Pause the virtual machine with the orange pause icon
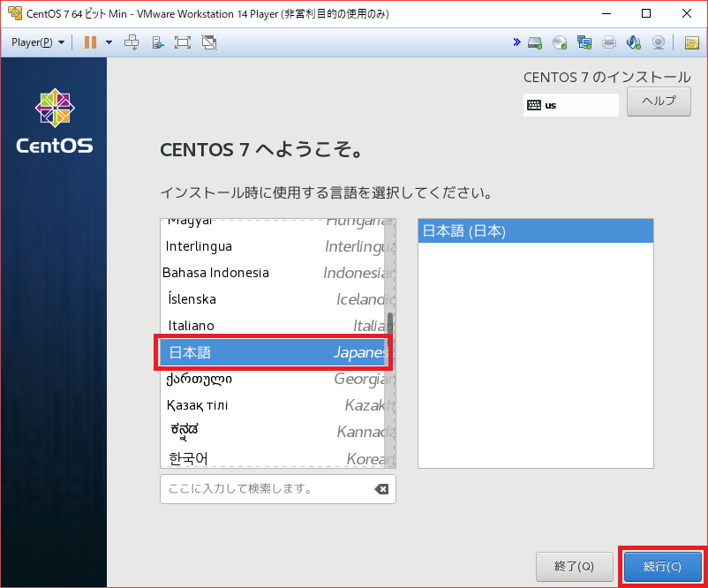The image size is (708, 588). tap(90, 42)
